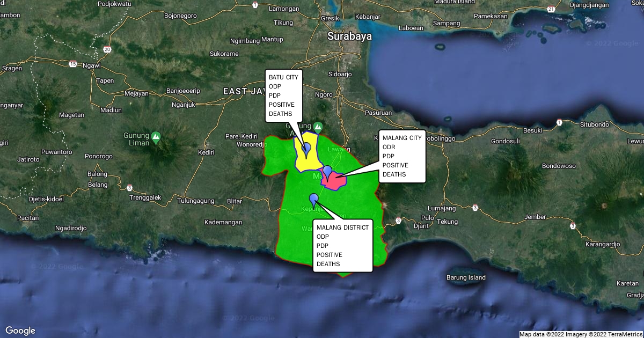Click the Malang District blue map pin
644x338 pixels.
(x=314, y=199)
